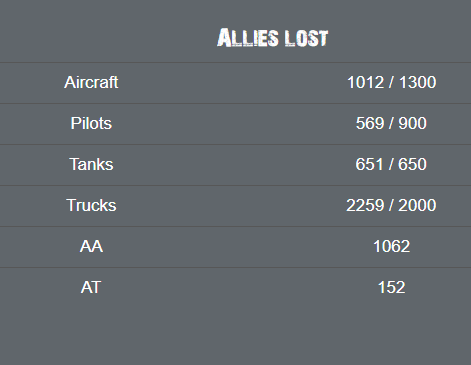Select the Tanks row label
Image resolution: width=471 pixels, height=365 pixels.
coord(91,164)
